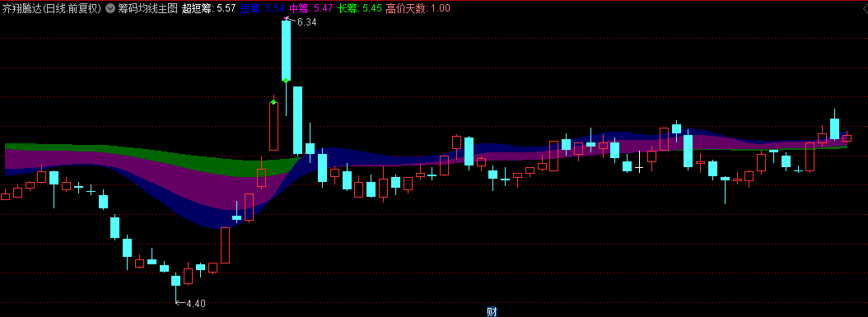Image resolution: width=868 pixels, height=317 pixels.
Task: Select the tallest cyan candle at the 6.34 peak
Action: click(x=287, y=51)
